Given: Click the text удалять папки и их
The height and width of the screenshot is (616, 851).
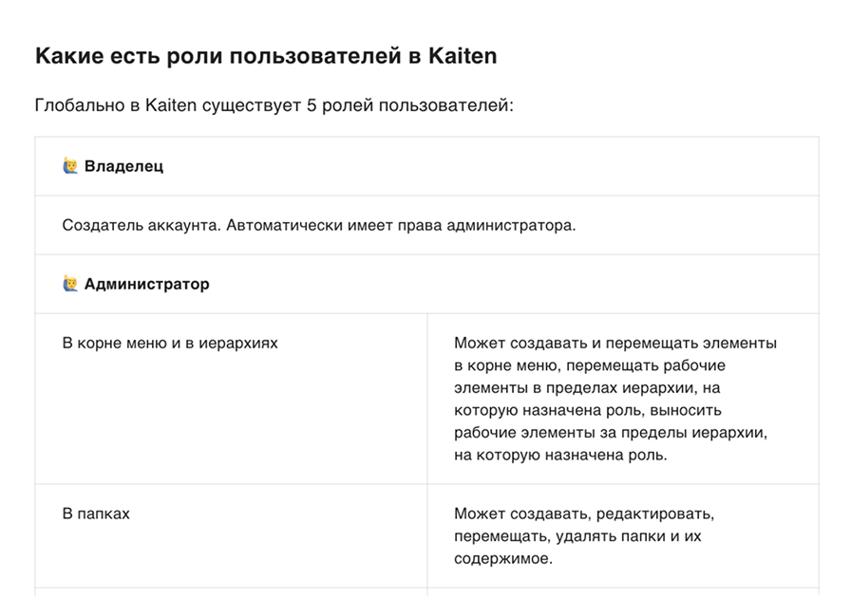Looking at the screenshot, I should pos(629,536).
